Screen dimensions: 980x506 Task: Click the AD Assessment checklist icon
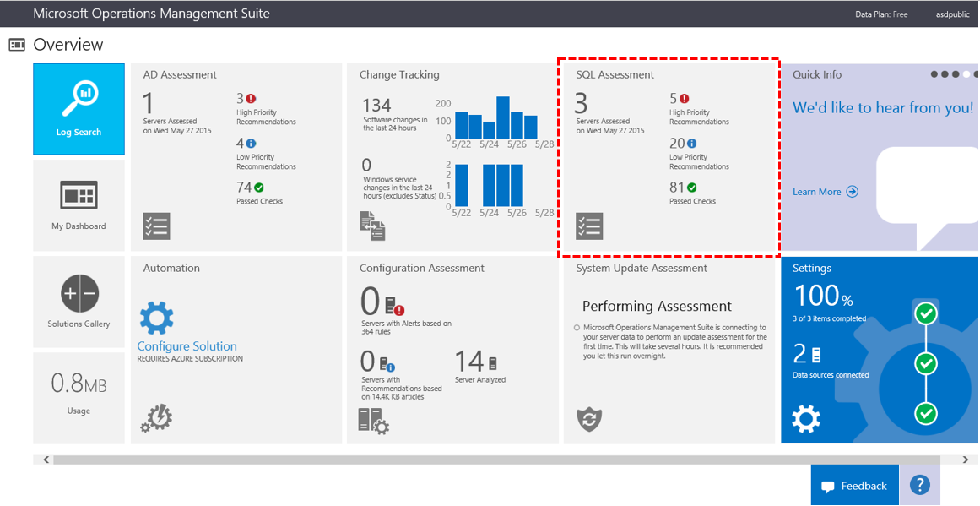pyautogui.click(x=156, y=226)
